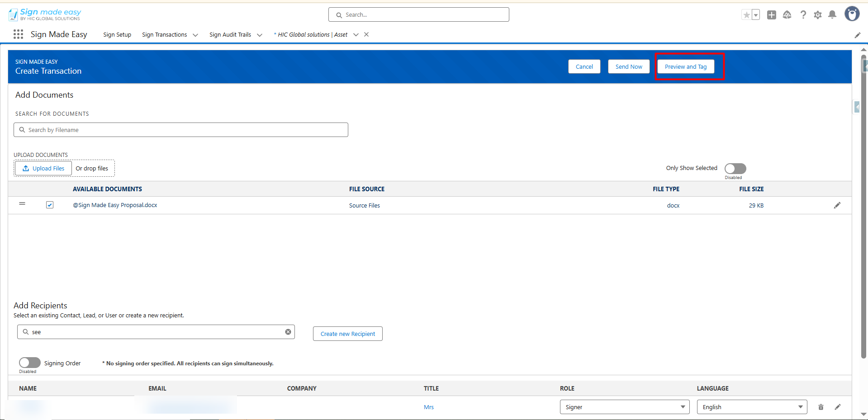Close the HIC Global solutions tab
868x420 pixels.
(366, 34)
